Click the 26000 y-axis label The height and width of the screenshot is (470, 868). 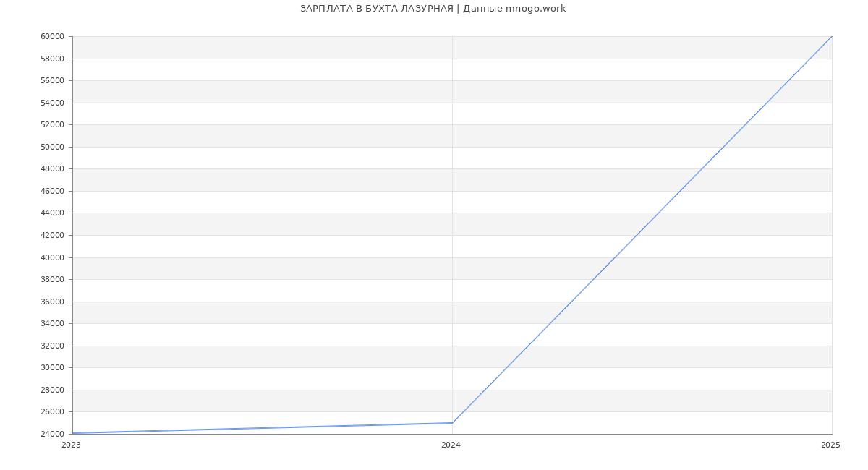click(x=52, y=412)
